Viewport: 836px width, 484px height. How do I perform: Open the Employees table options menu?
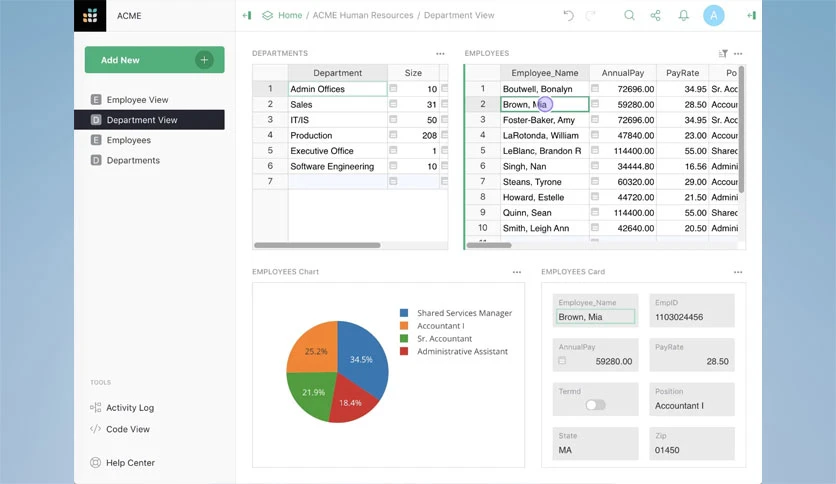(x=738, y=53)
